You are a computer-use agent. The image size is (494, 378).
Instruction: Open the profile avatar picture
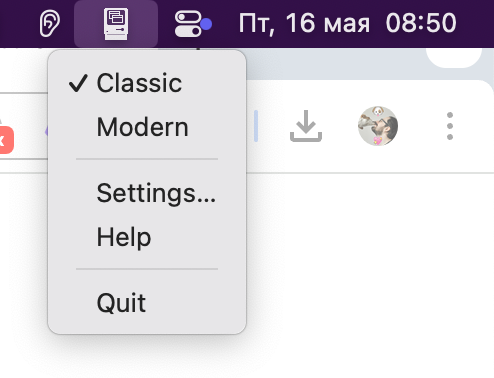click(378, 126)
